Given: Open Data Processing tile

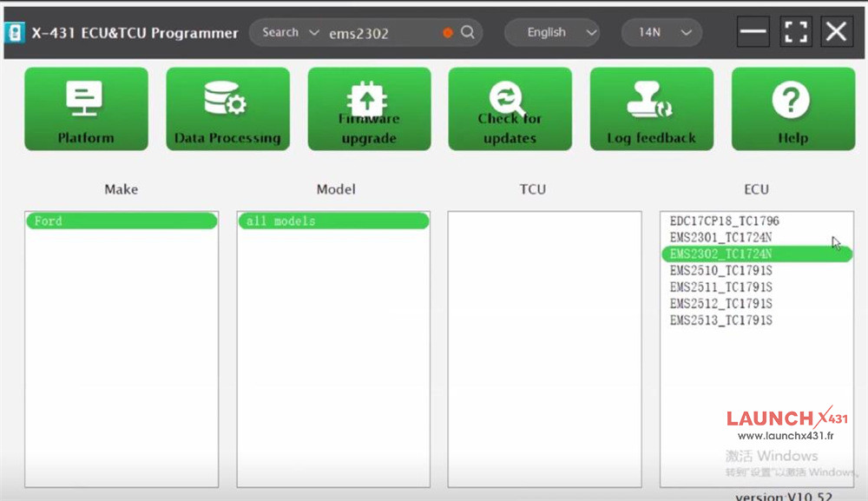Looking at the screenshot, I should pos(227,109).
